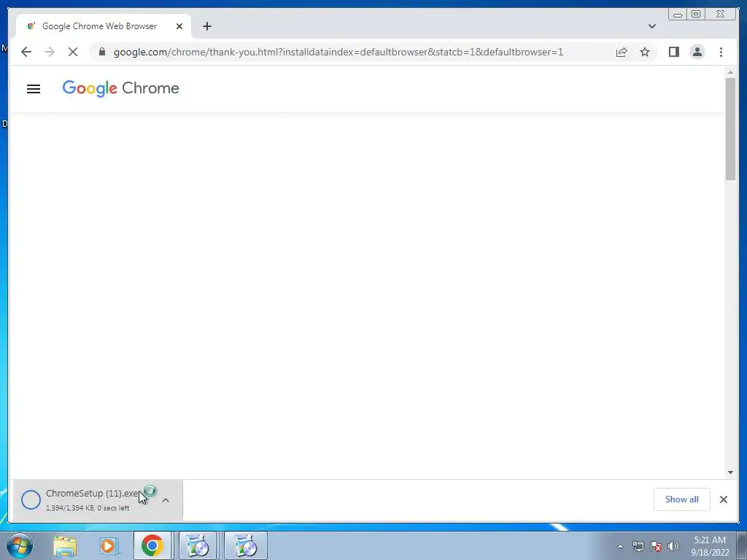Click the vertical scrollbar thumb

(x=730, y=128)
